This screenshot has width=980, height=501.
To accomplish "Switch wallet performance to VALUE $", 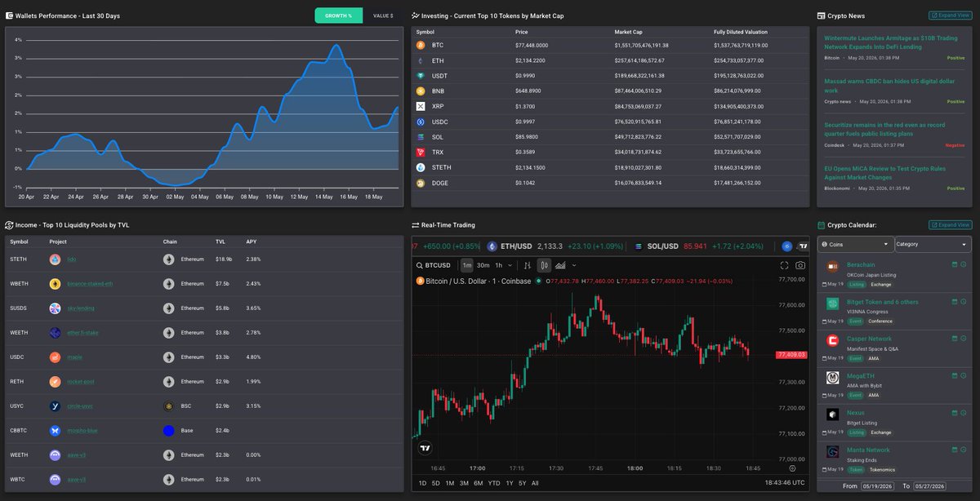I will click(383, 16).
